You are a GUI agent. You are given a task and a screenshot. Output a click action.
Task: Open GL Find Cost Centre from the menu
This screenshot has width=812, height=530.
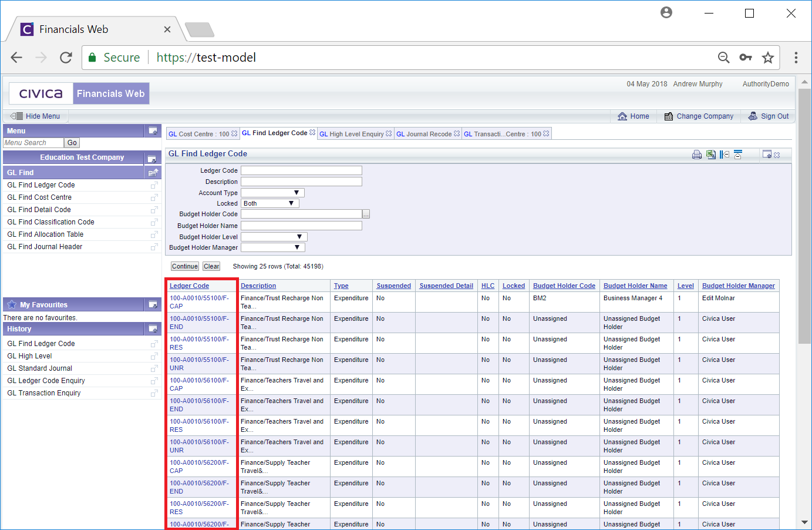(39, 197)
